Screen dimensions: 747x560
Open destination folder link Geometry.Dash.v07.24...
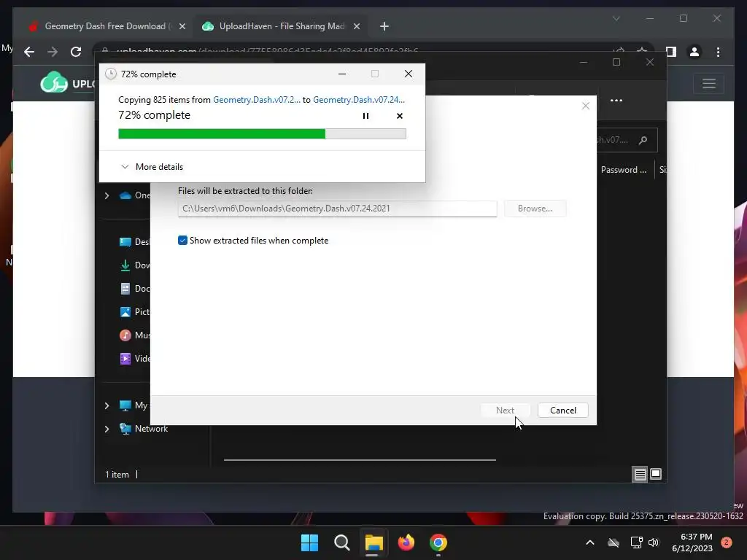[x=359, y=99]
